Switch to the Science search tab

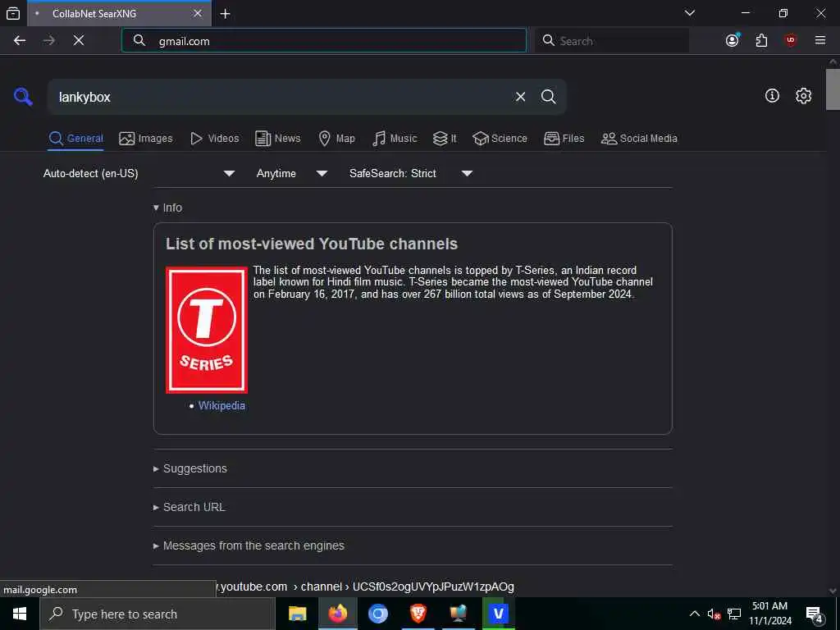(x=500, y=139)
